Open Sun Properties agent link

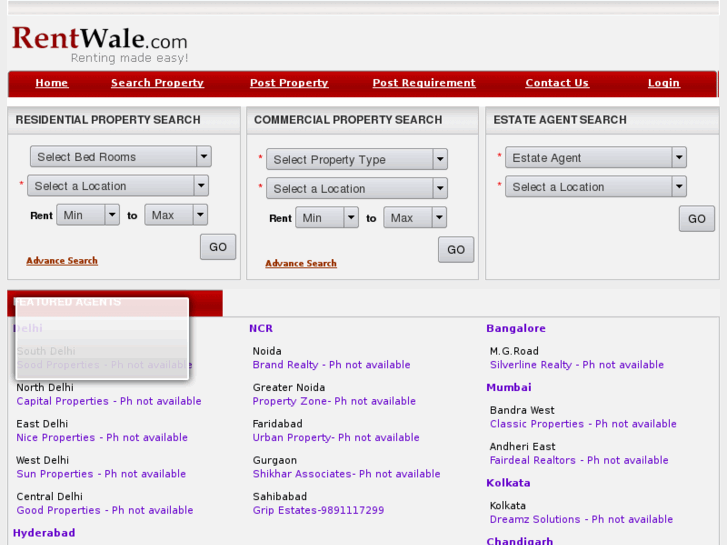point(101,474)
